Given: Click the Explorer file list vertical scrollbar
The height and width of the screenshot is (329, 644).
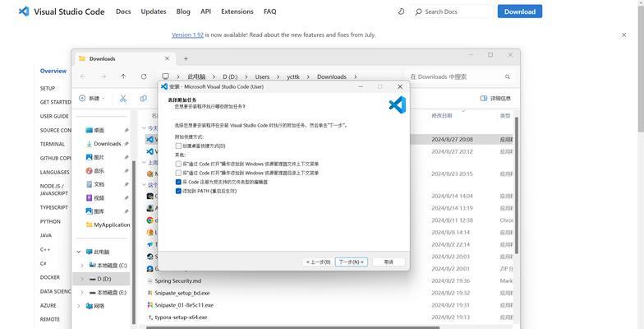Looking at the screenshot, I should 517,185.
